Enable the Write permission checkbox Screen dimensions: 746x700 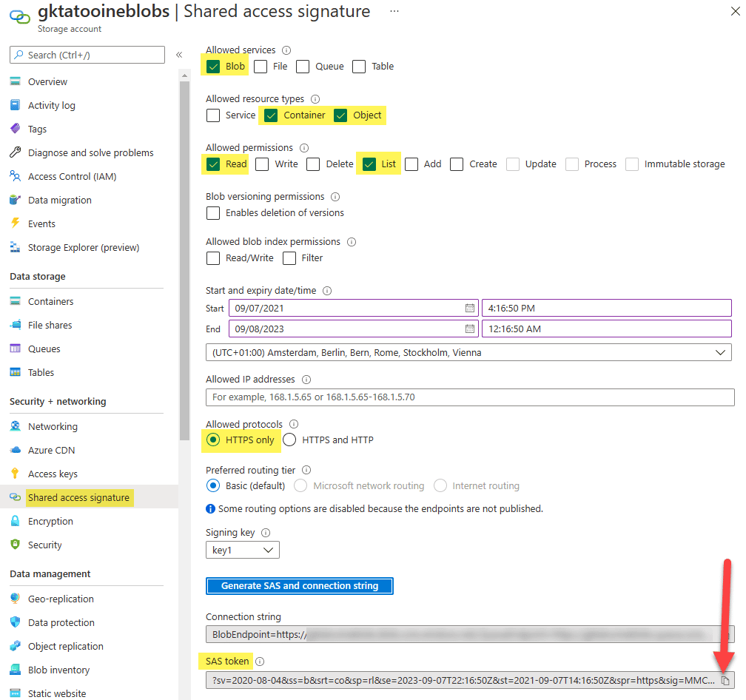point(262,164)
